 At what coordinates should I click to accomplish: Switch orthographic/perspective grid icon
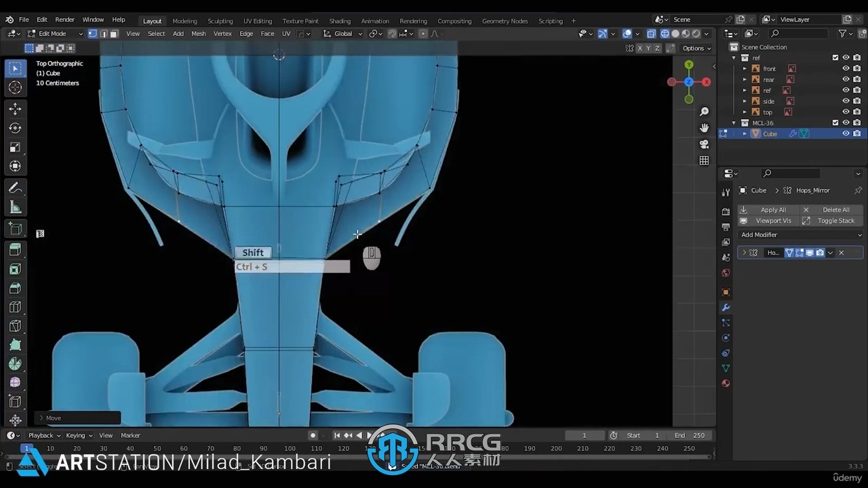(x=704, y=161)
